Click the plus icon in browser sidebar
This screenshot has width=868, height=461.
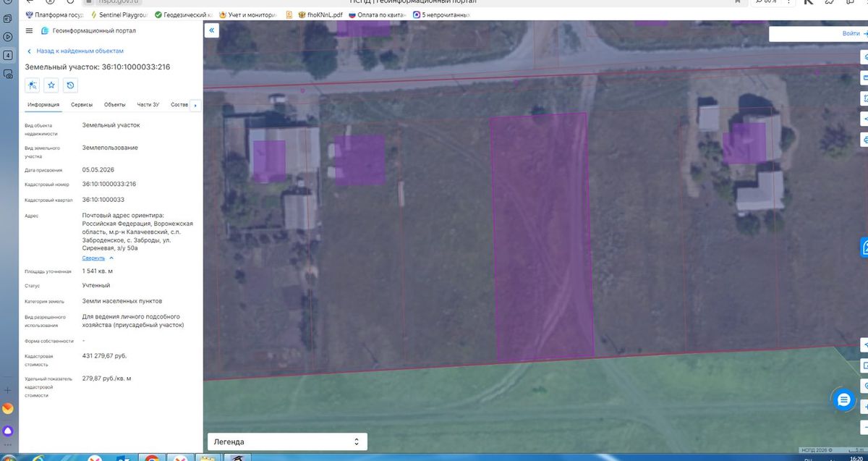(x=7, y=390)
